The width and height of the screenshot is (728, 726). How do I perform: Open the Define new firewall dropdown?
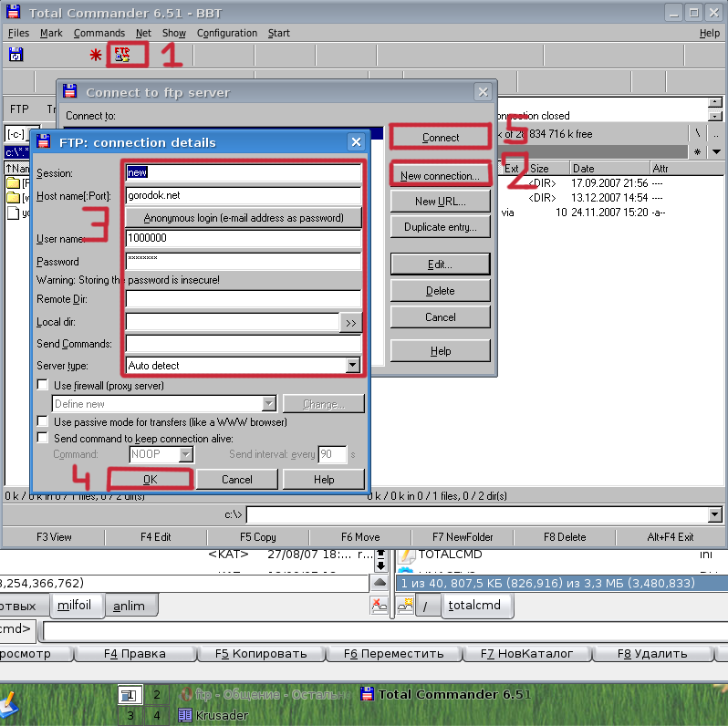tap(269, 403)
